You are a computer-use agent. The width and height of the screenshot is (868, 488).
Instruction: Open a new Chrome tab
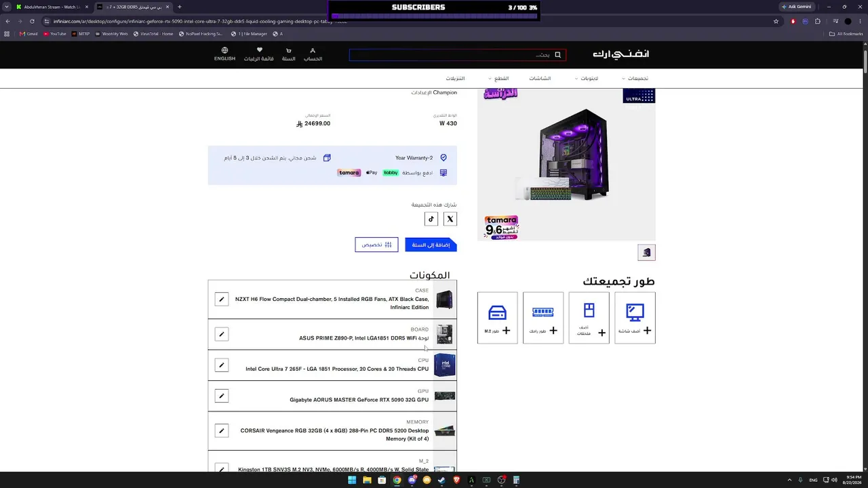pyautogui.click(x=179, y=7)
